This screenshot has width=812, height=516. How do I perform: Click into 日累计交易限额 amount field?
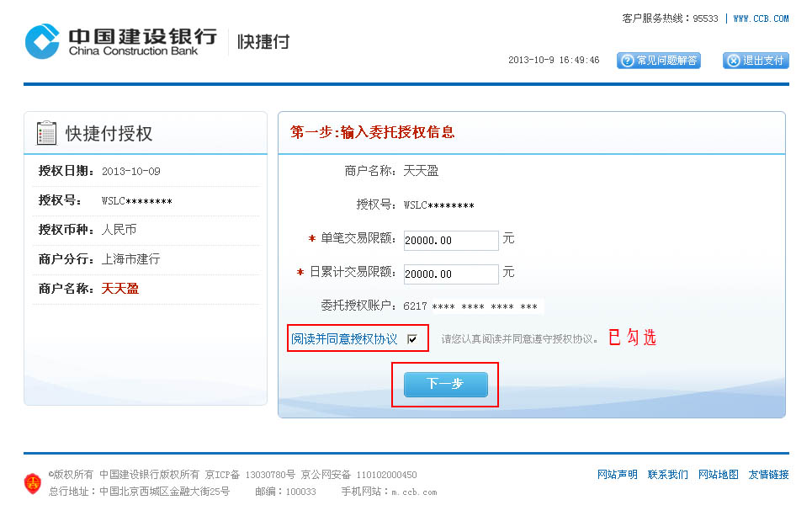451,274
